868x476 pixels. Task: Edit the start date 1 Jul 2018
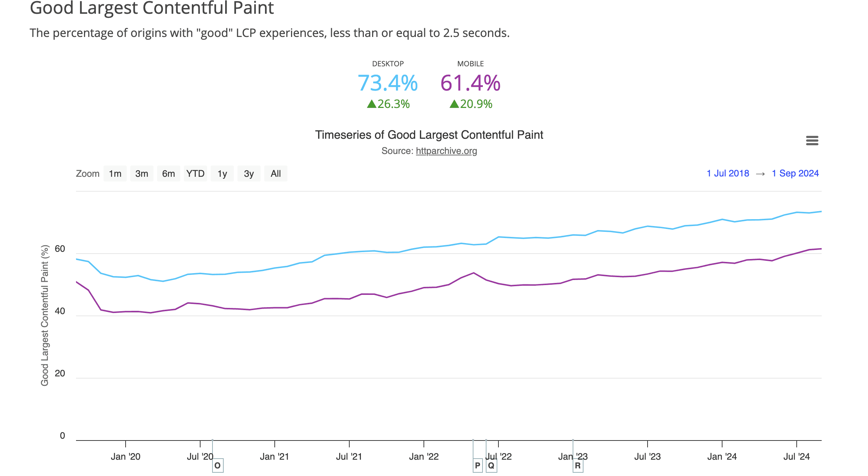(728, 173)
